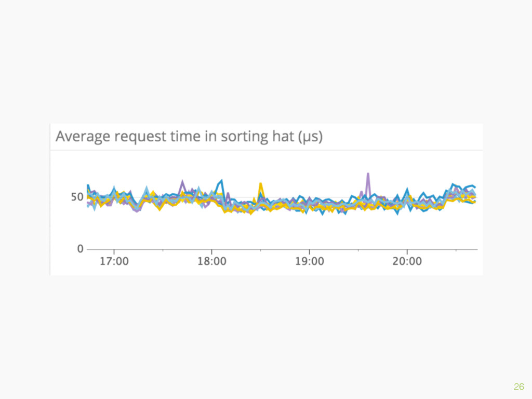
Task: Select the 20:00 time axis label
Action: (x=407, y=261)
